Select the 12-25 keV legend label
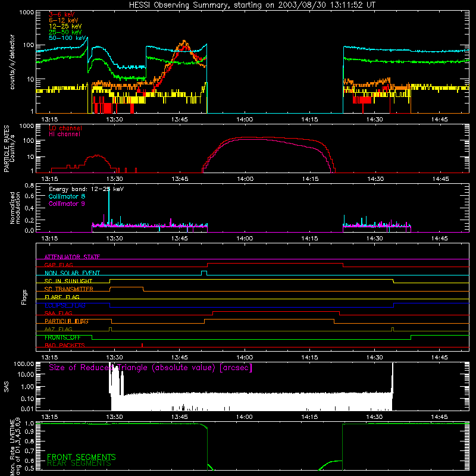The image size is (476, 476). click(65, 26)
